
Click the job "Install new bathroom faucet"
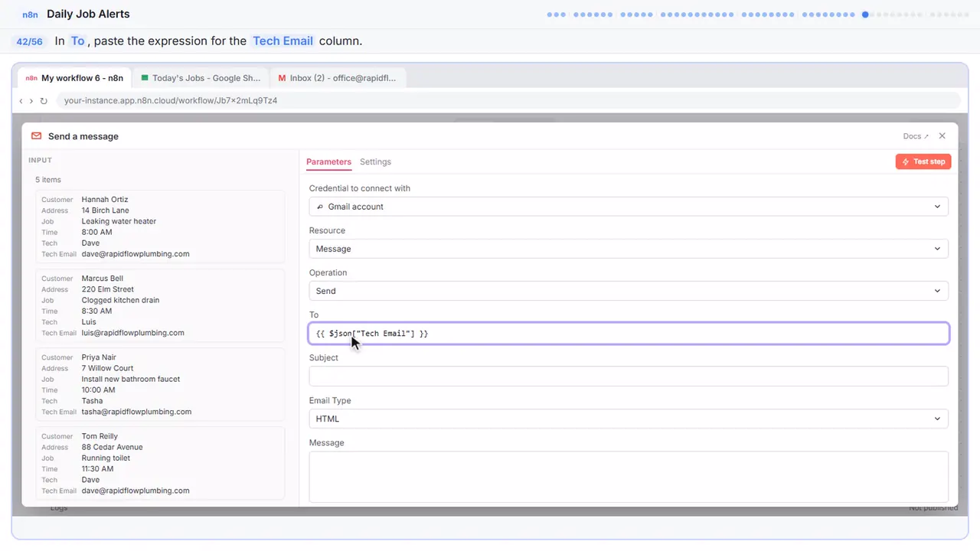(x=130, y=379)
